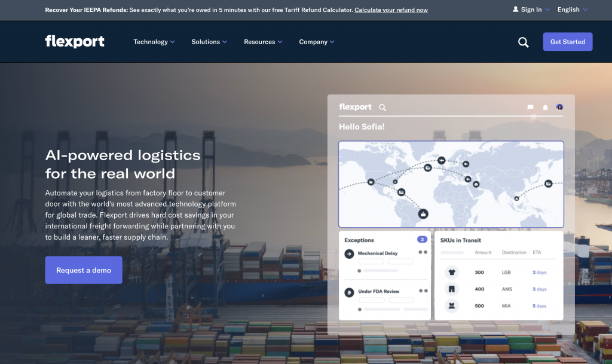Viewport: 612px width, 364px height.
Task: Click the SKUs in Transit heading
Action: [x=461, y=240]
